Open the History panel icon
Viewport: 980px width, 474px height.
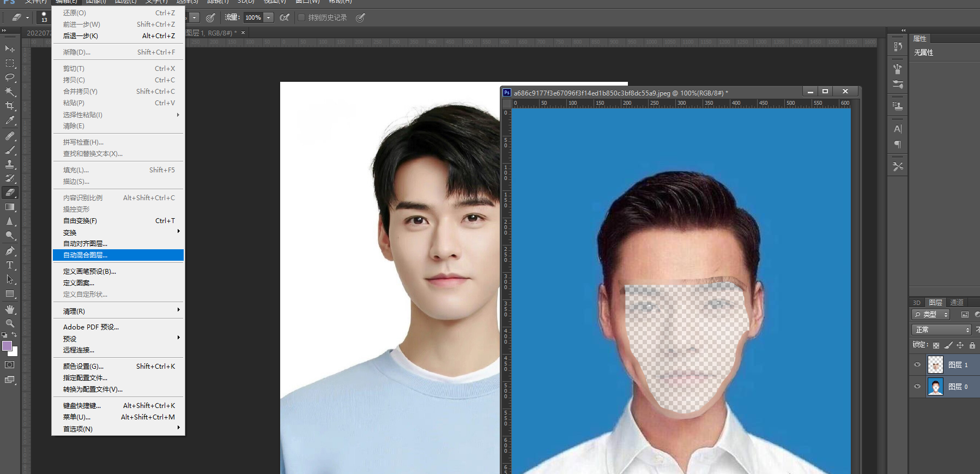pyautogui.click(x=898, y=47)
